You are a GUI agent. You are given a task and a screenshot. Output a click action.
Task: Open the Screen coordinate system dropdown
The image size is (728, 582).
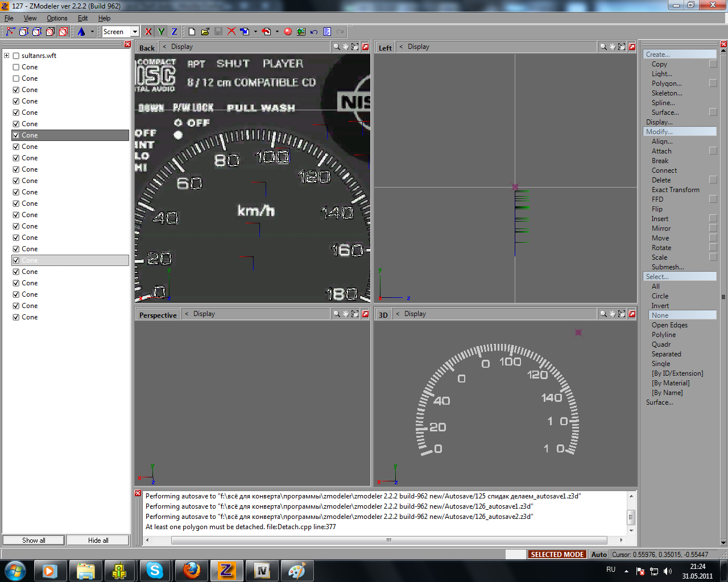135,32
